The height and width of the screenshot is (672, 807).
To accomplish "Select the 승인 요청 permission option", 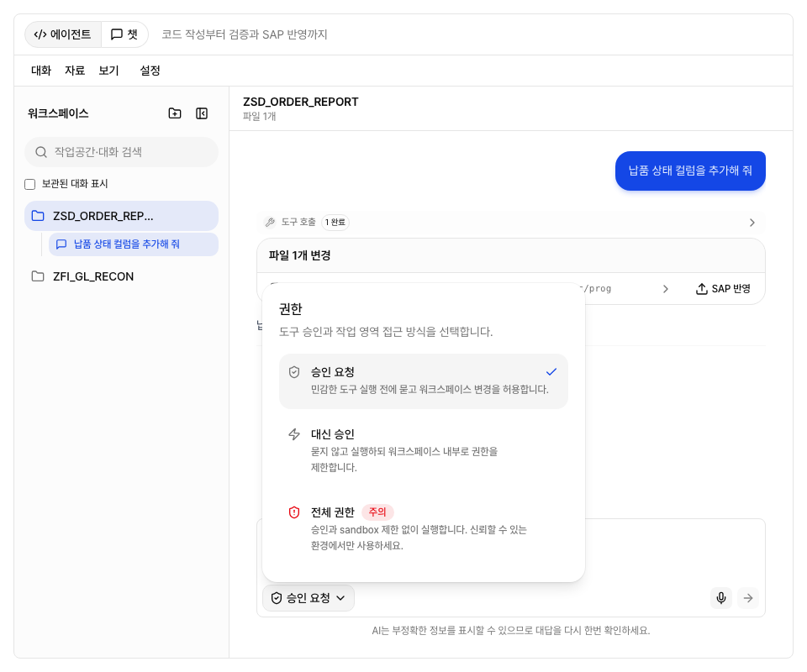I will pyautogui.click(x=423, y=381).
